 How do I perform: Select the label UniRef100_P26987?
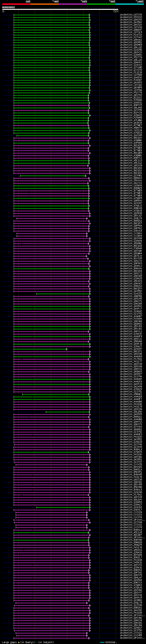131,80
